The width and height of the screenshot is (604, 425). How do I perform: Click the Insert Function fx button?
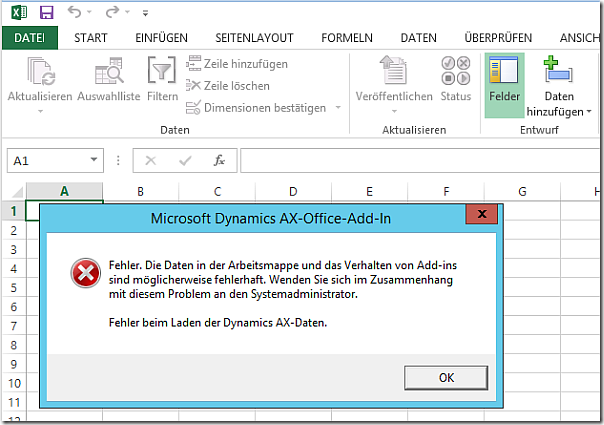219,160
